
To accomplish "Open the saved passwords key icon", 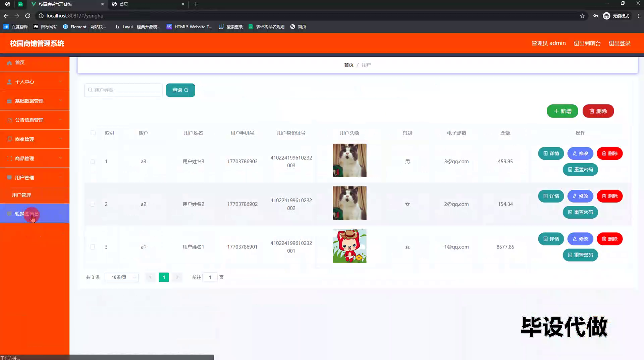I will click(595, 16).
